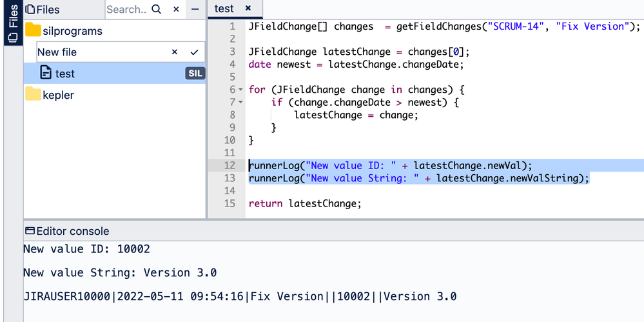Click the Editor console panel icon
The height and width of the screenshot is (322, 644).
coord(30,231)
